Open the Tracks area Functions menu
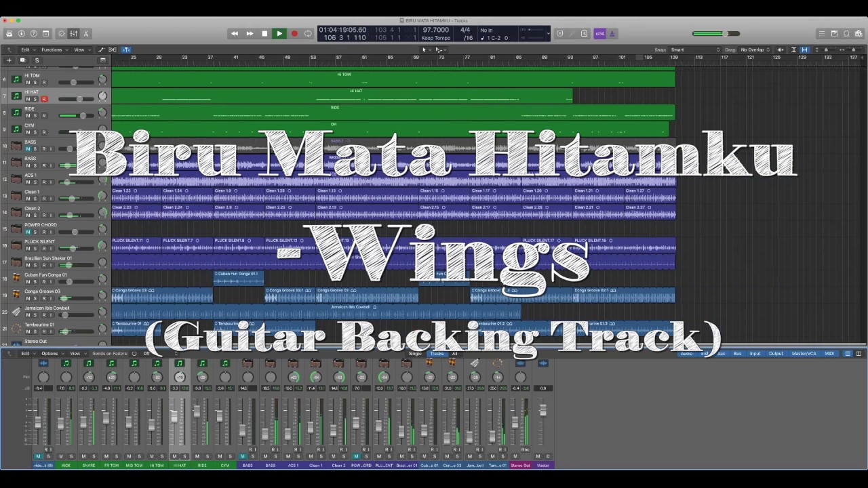This screenshot has width=868, height=488. pyautogui.click(x=54, y=49)
